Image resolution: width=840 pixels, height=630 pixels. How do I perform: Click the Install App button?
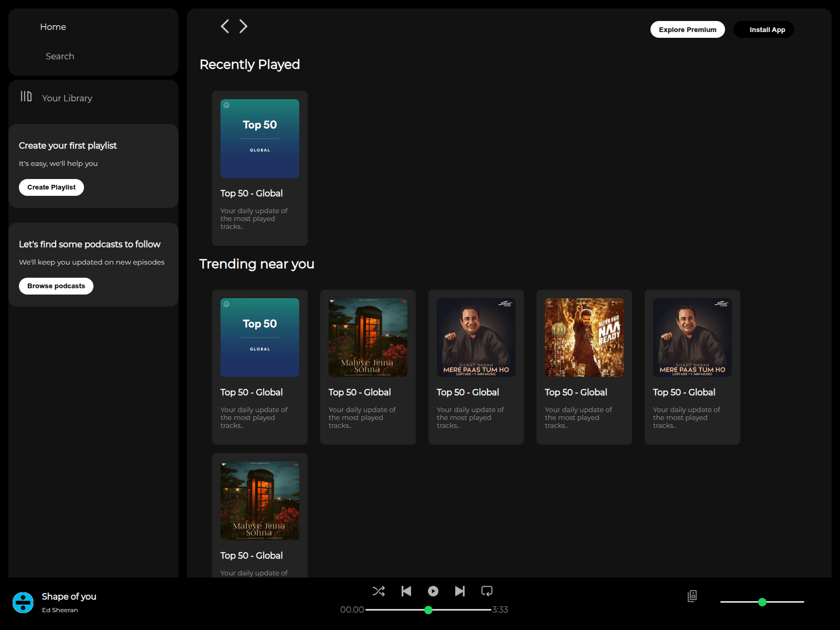[x=763, y=29]
